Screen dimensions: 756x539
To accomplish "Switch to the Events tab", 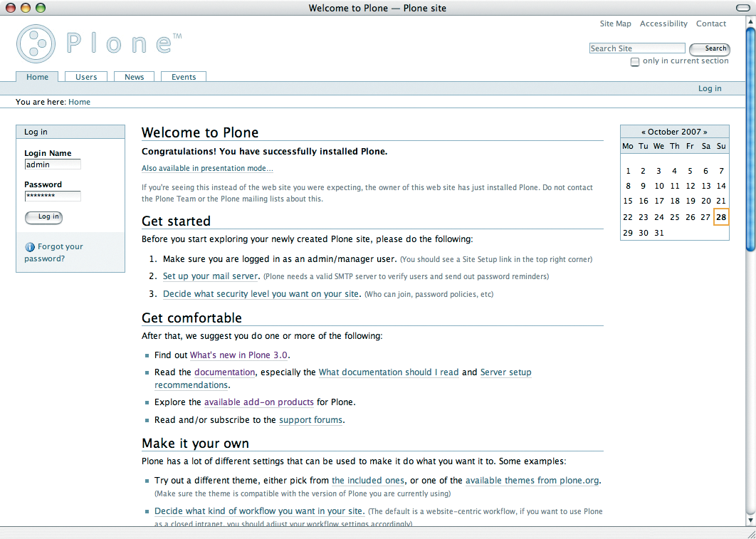I will tap(184, 77).
